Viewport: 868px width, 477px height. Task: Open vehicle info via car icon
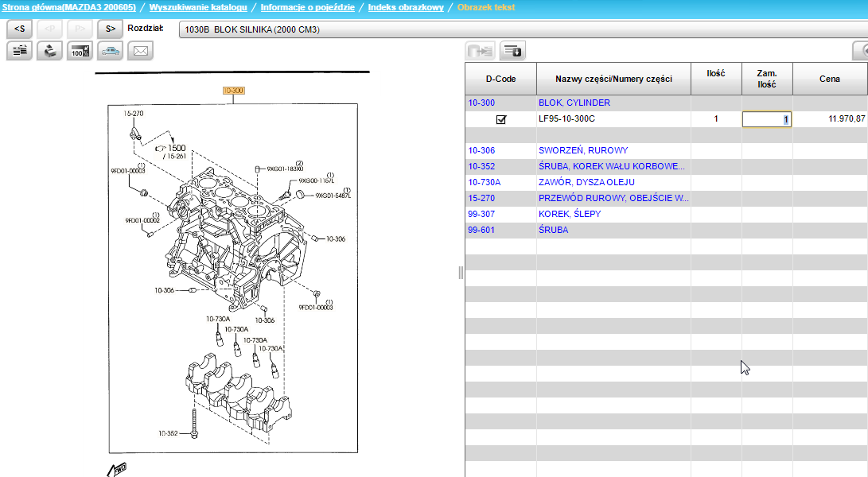[110, 51]
